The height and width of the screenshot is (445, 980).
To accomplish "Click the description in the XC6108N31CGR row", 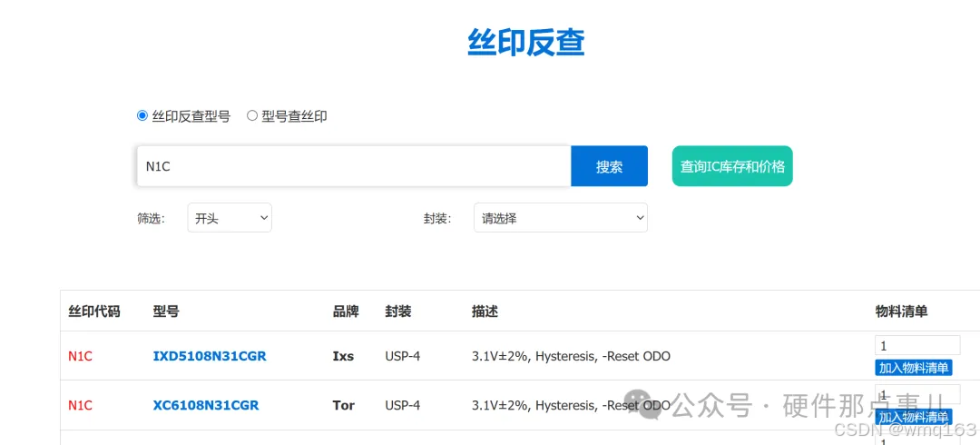I will [x=572, y=406].
